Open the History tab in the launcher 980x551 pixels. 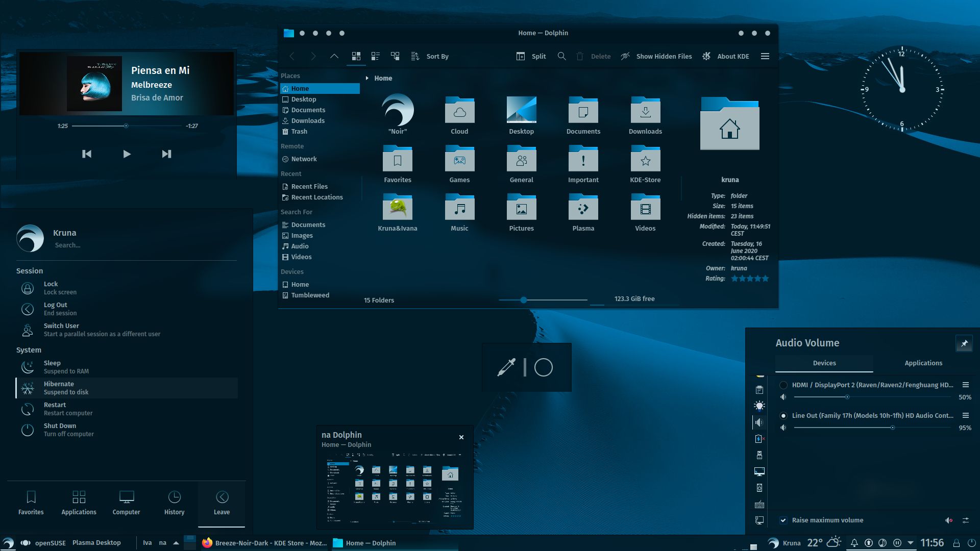click(174, 503)
